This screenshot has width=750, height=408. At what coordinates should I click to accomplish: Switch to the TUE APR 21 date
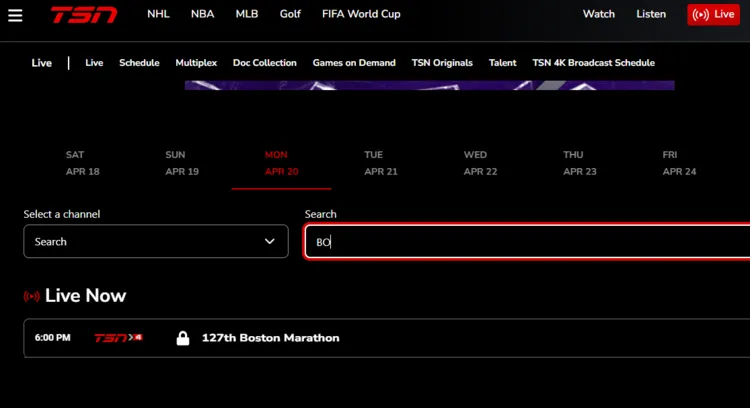381,164
